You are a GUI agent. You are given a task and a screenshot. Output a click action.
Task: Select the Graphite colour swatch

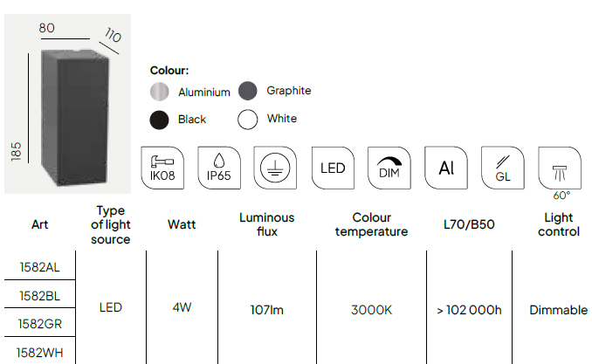pyautogui.click(x=248, y=91)
